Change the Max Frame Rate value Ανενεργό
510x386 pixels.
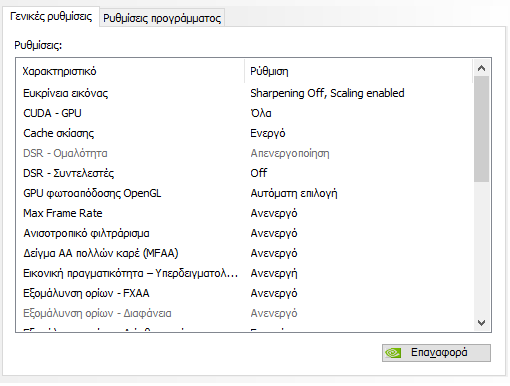pyautogui.click(x=274, y=213)
